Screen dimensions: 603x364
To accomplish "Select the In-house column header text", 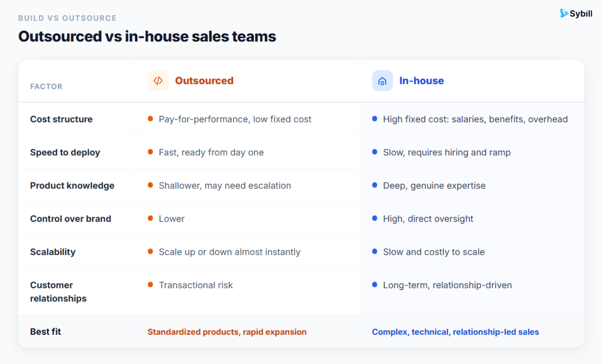I will click(x=422, y=81).
